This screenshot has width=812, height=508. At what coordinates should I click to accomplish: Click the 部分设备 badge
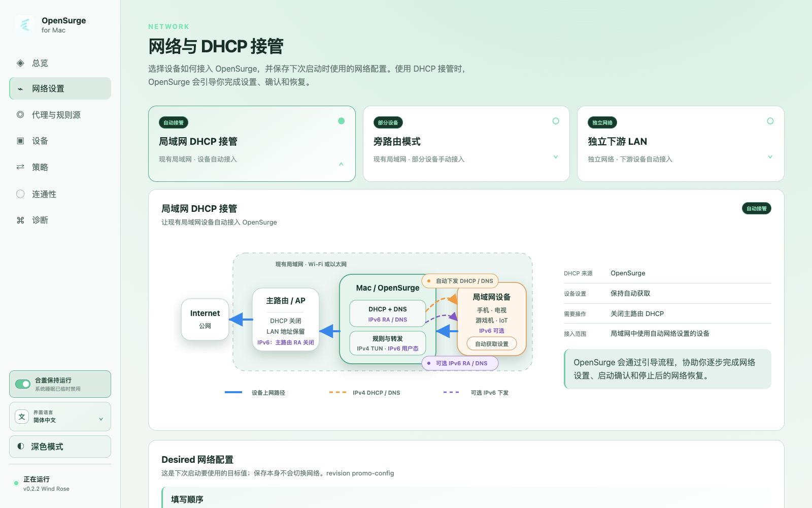click(388, 122)
